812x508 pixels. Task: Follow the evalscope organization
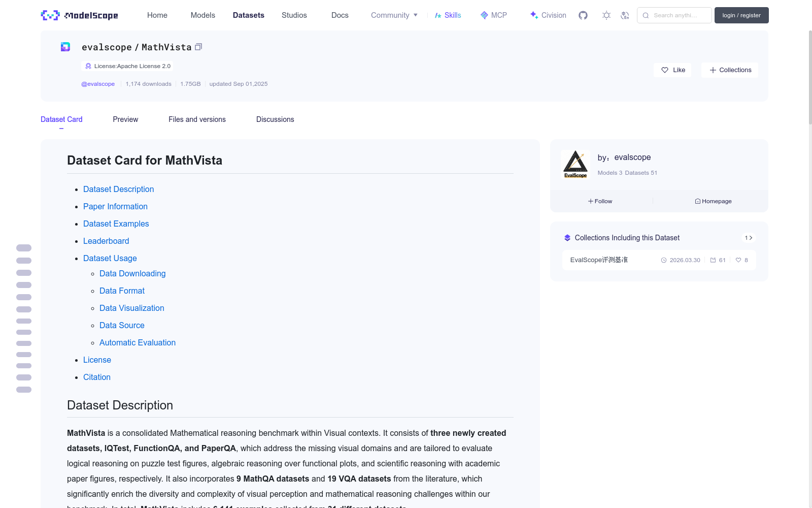coord(600,201)
